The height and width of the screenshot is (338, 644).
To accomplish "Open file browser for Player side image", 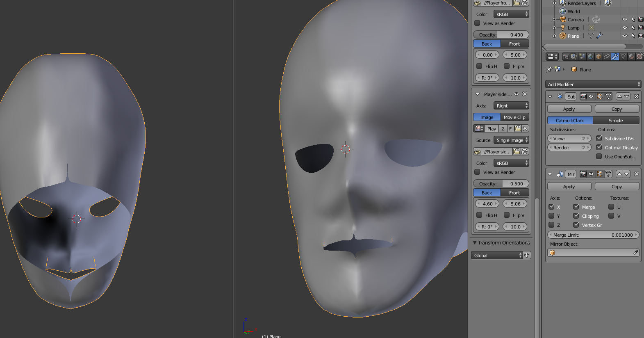I will point(517,151).
